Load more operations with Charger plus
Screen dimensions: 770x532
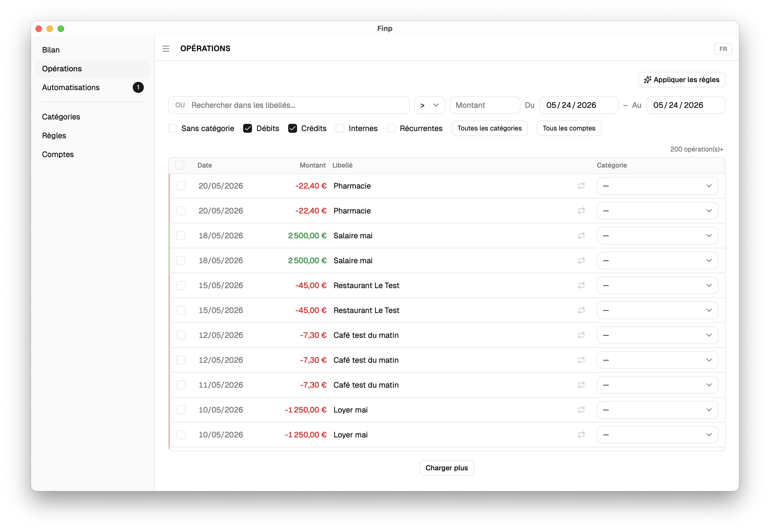pos(447,468)
